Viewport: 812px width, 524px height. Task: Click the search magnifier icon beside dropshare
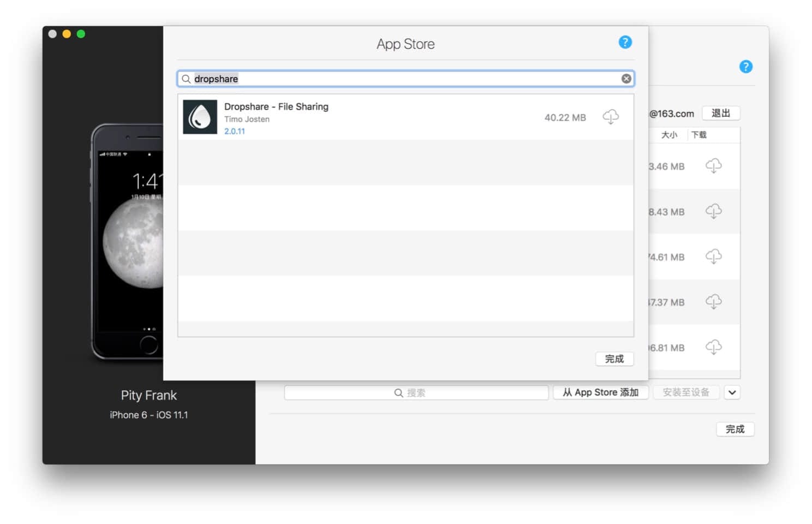tap(186, 79)
